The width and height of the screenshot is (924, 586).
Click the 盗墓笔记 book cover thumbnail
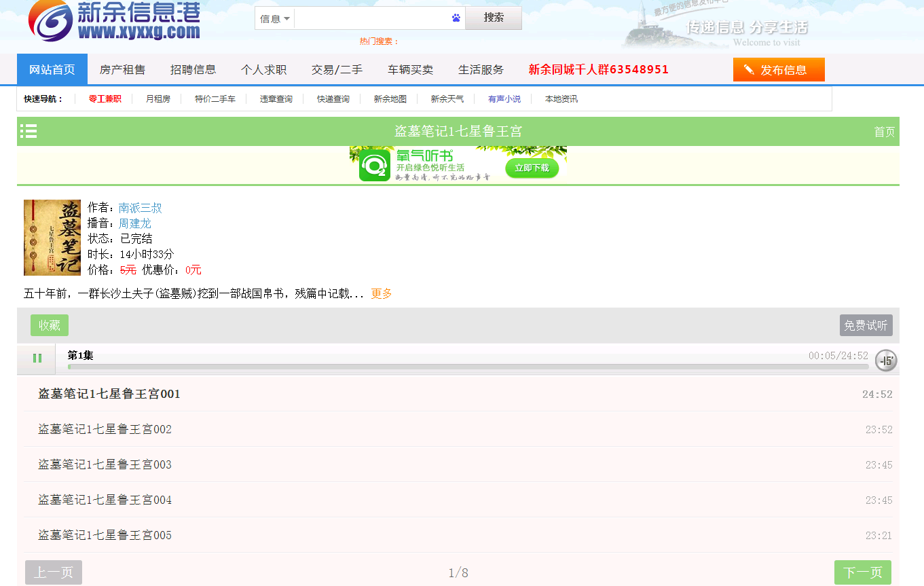[52, 238]
